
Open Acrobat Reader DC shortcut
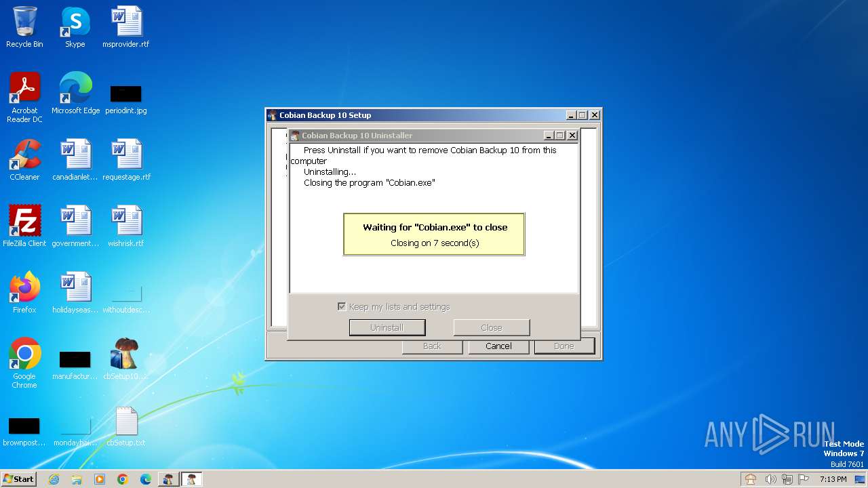24,97
